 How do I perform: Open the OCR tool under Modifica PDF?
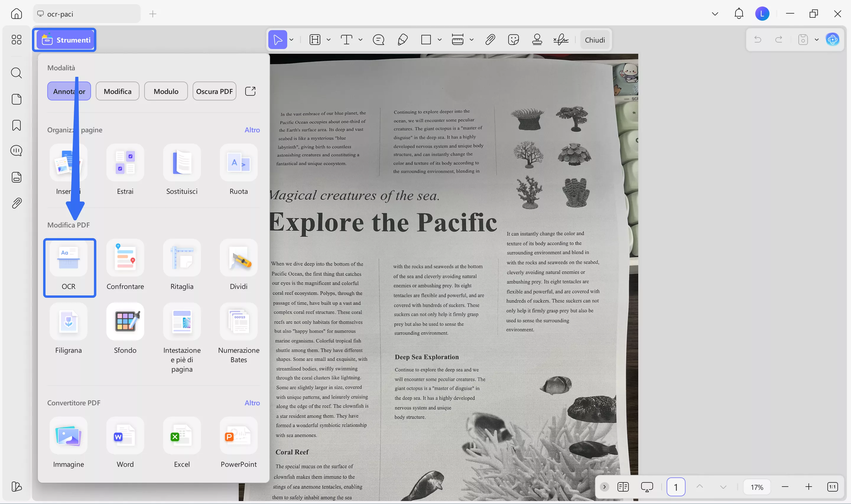69,268
